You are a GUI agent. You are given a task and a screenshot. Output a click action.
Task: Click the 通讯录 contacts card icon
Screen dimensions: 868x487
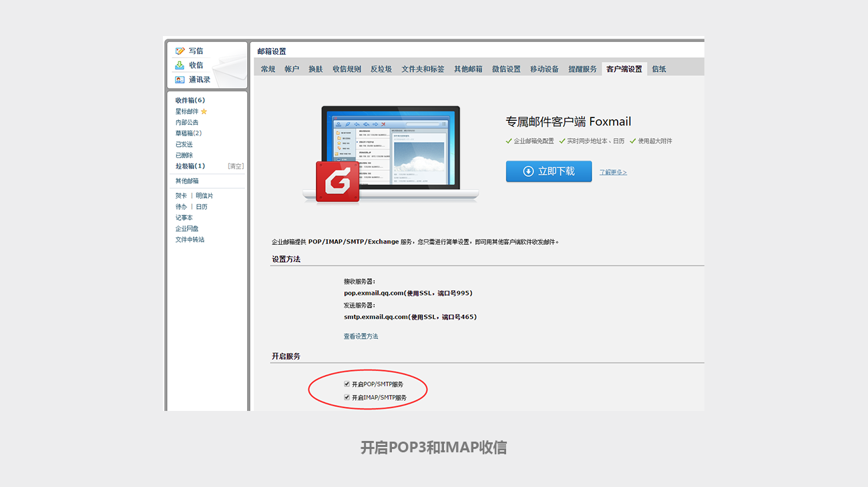(180, 79)
